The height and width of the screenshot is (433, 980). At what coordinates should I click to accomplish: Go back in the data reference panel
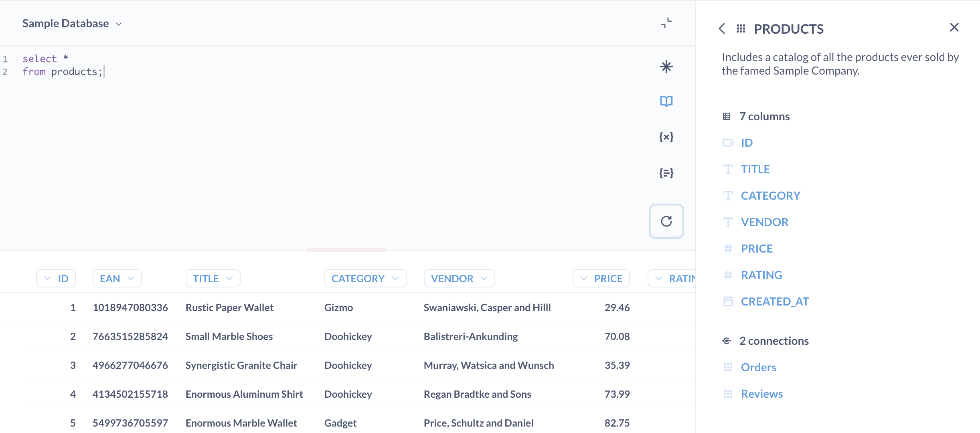coord(722,28)
